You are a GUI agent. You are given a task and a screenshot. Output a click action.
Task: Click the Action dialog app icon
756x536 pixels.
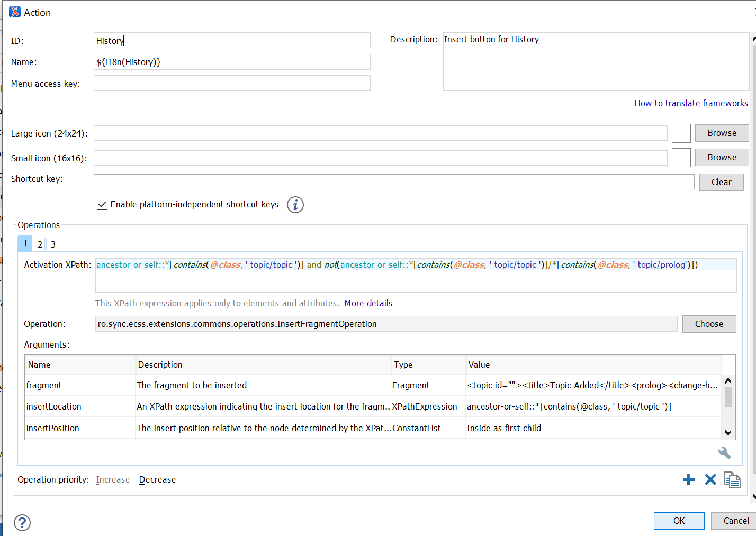[x=15, y=12]
